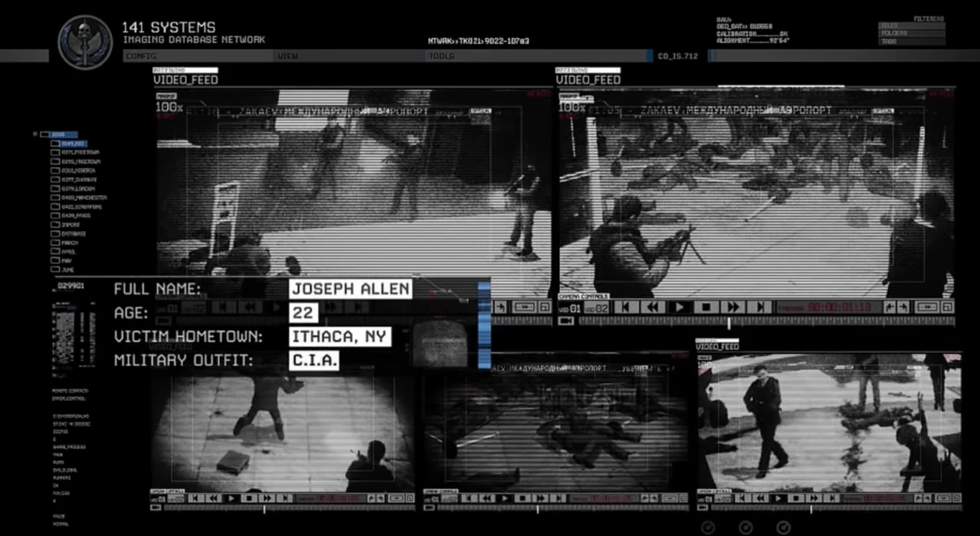The height and width of the screenshot is (536, 980).
Task: Open the MARCH folder in tree
Action: (x=70, y=243)
